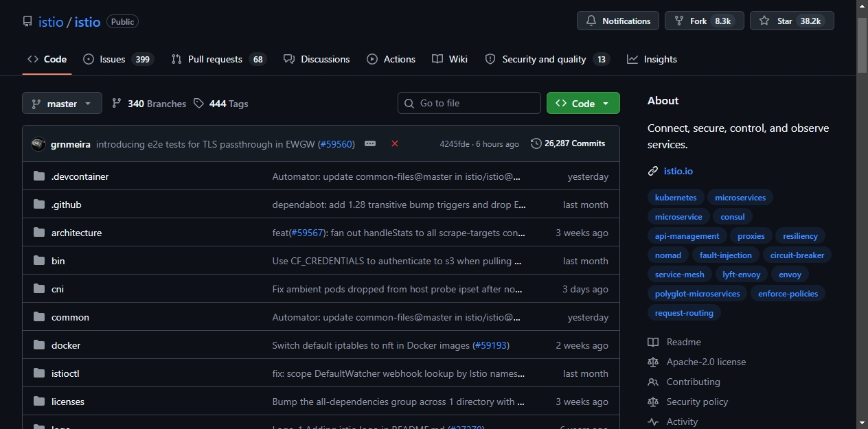View the 26,287 Commits history
The height and width of the screenshot is (429, 868).
[568, 143]
